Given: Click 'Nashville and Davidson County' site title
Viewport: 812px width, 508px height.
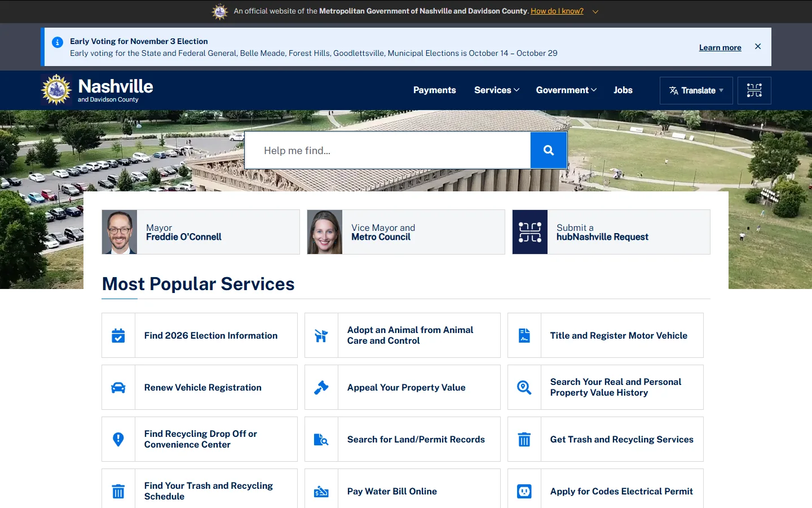Looking at the screenshot, I should point(116,90).
